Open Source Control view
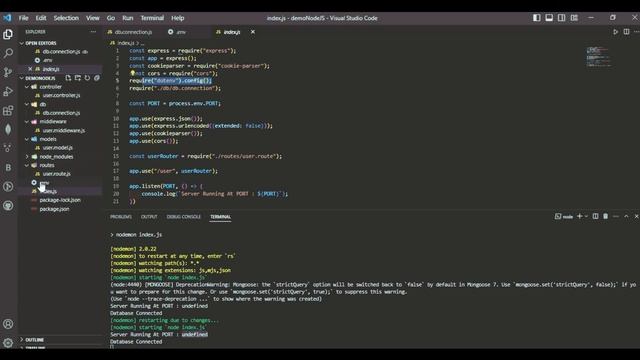 (8, 72)
